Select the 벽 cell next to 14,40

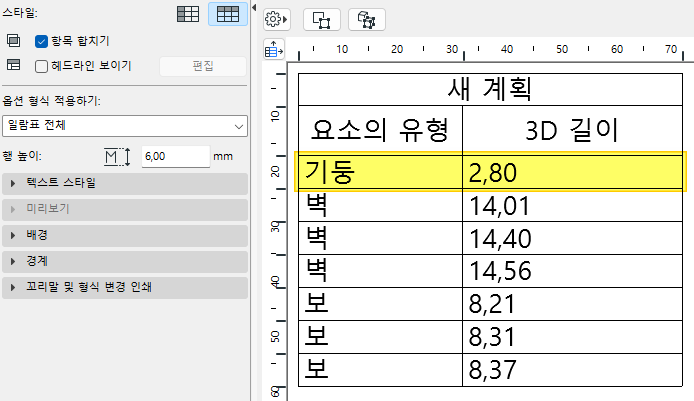[x=380, y=238]
